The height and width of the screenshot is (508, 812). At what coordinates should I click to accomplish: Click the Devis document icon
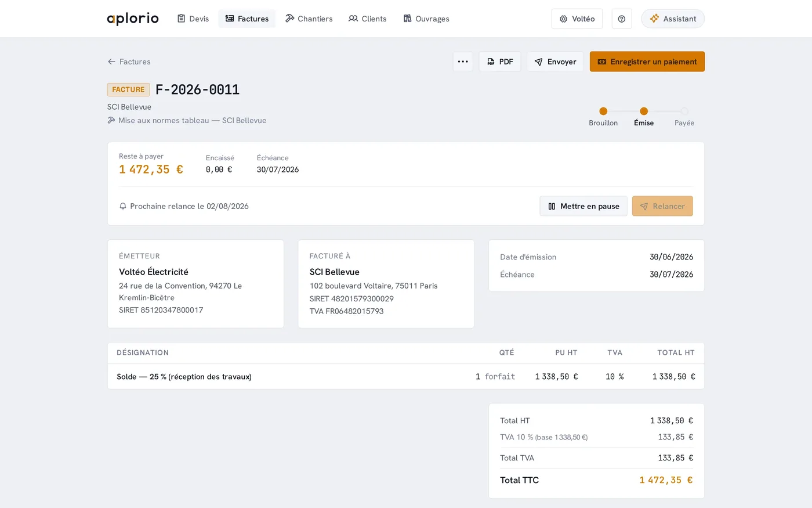(182, 19)
